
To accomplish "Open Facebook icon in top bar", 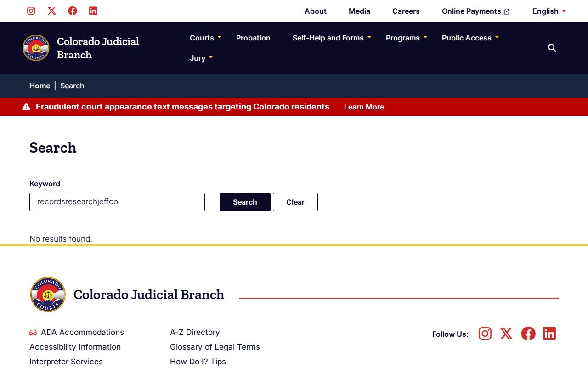I will coord(73,11).
